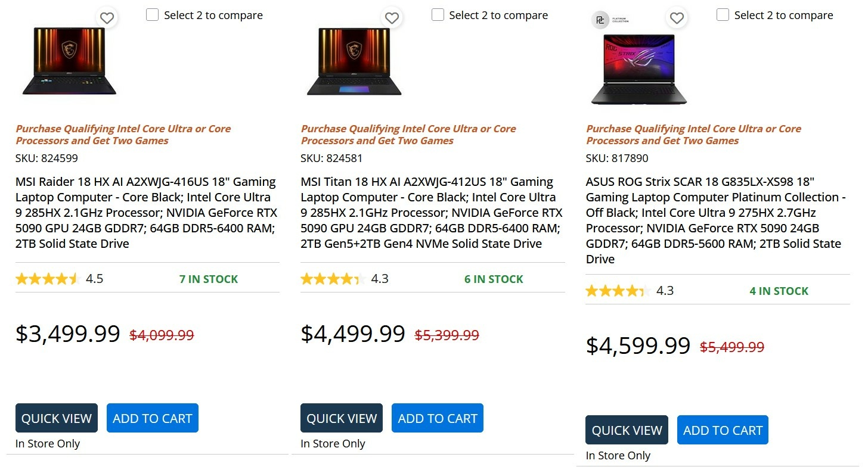Click the MSI Titan 18 laptop thumbnail
The height and width of the screenshot is (476, 868).
354,61
